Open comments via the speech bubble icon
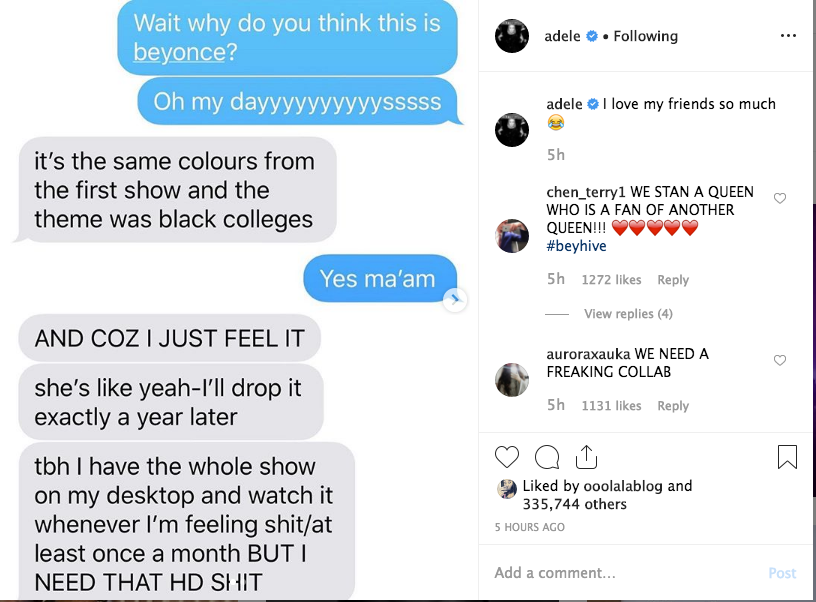The width and height of the screenshot is (816, 602). click(547, 457)
